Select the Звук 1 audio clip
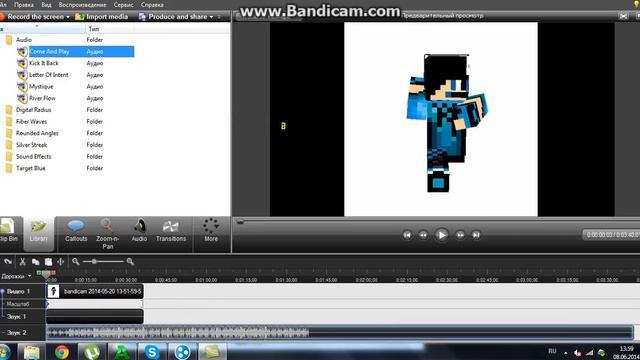 [x=95, y=316]
